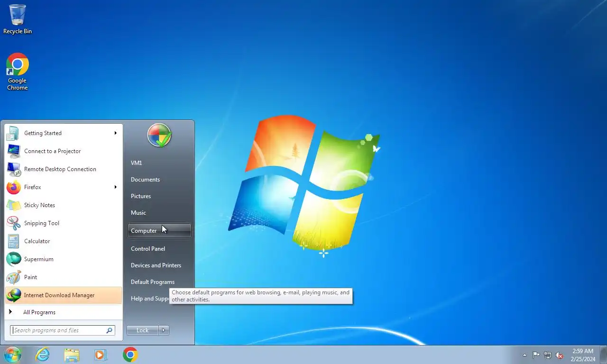Click the network tray icon
The width and height of the screenshot is (607, 364).
[548, 355]
